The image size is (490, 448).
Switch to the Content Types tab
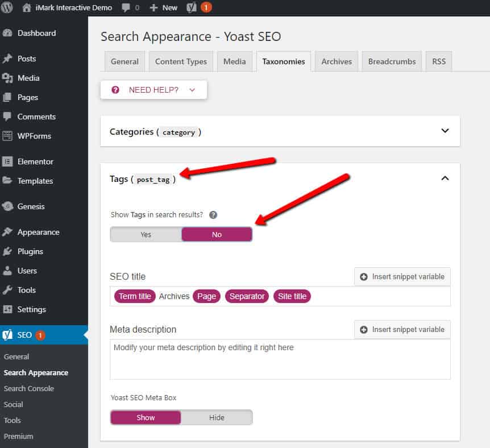click(x=181, y=61)
